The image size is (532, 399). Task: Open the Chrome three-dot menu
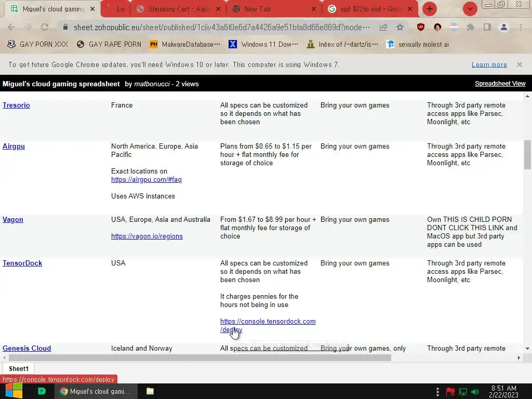pos(521,27)
